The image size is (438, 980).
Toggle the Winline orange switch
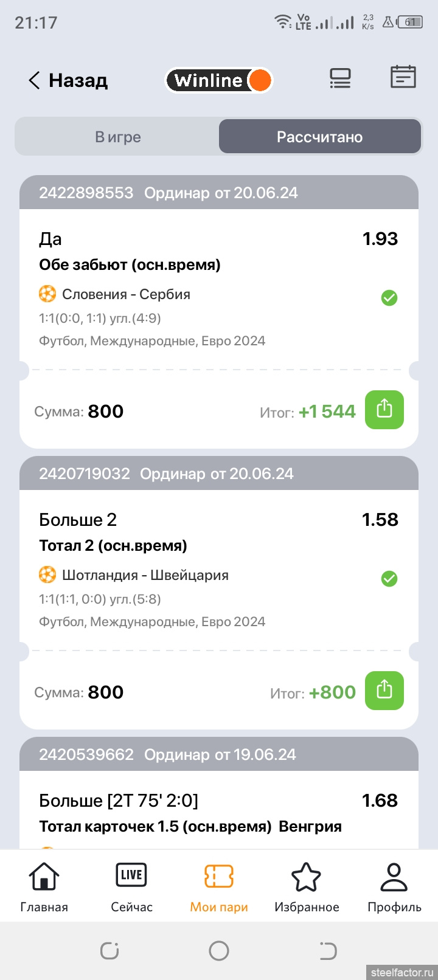click(x=260, y=80)
